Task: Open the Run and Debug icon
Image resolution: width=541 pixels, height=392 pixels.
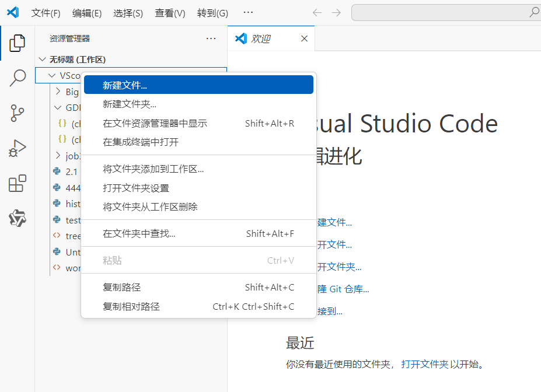Action: pos(18,148)
